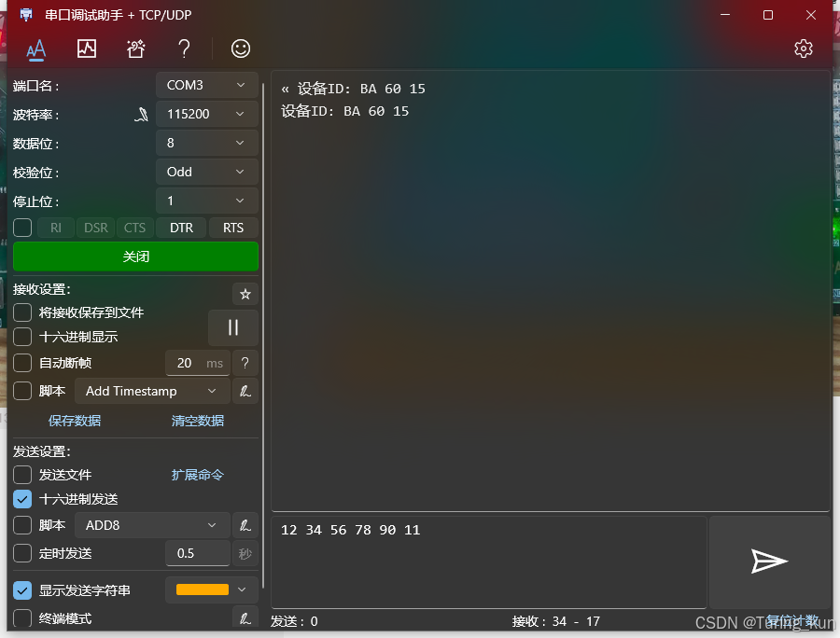Uncheck show sent string checkbox
The image size is (840, 638).
click(22, 590)
